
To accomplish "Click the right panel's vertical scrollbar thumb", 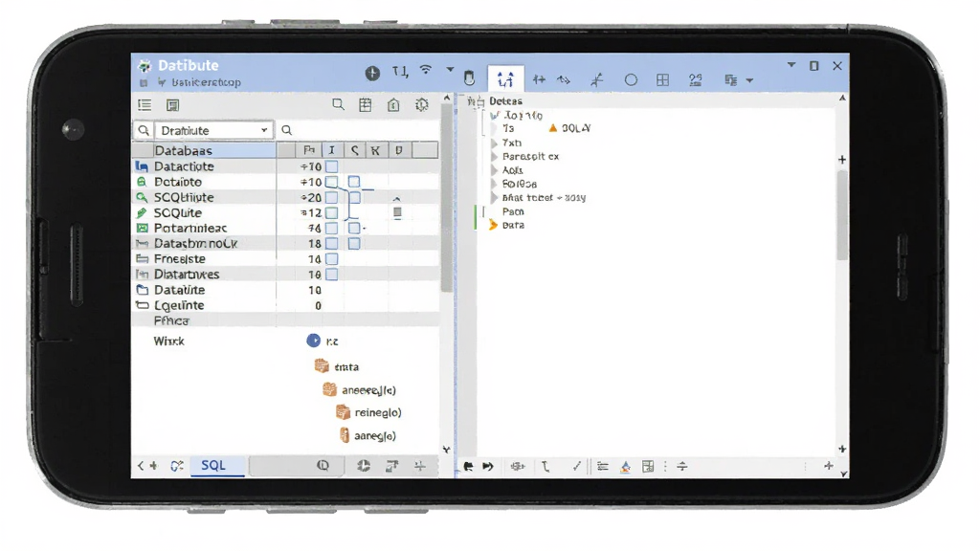I will point(842,215).
